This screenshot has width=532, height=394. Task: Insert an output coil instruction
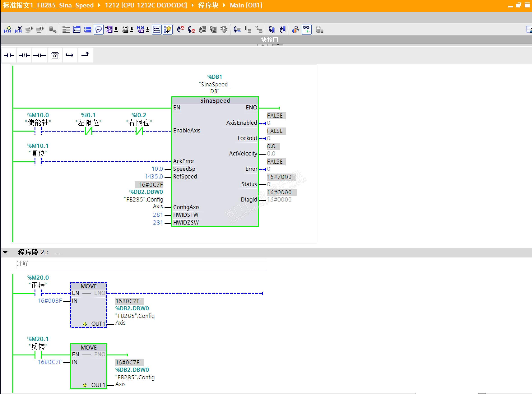point(39,55)
